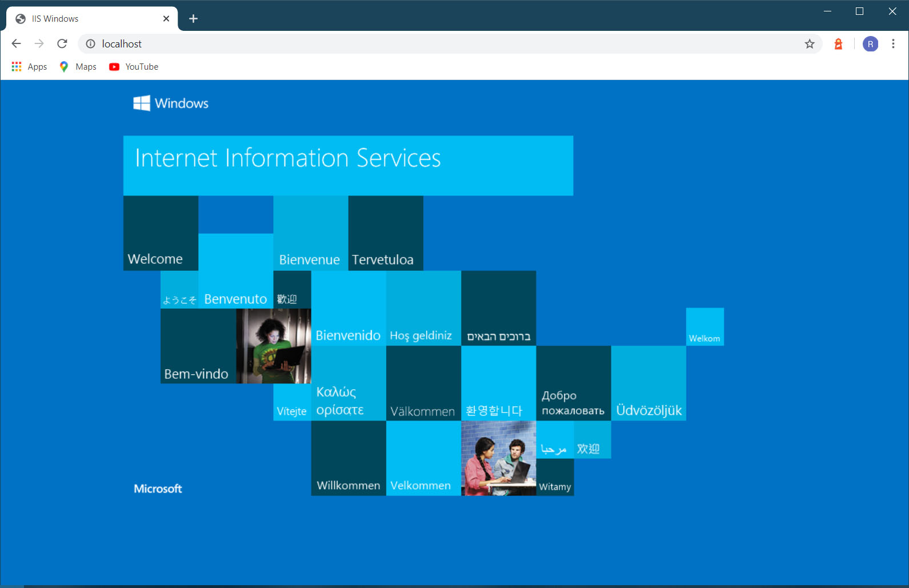Click the localhost address bar
Viewport: 909px width, 588px height.
pos(450,44)
